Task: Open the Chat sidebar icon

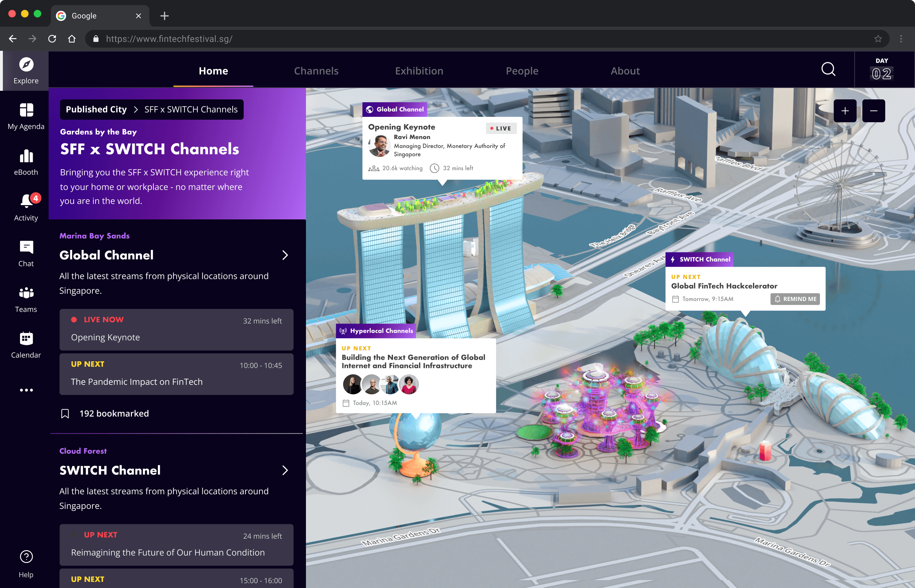Action: (x=26, y=247)
